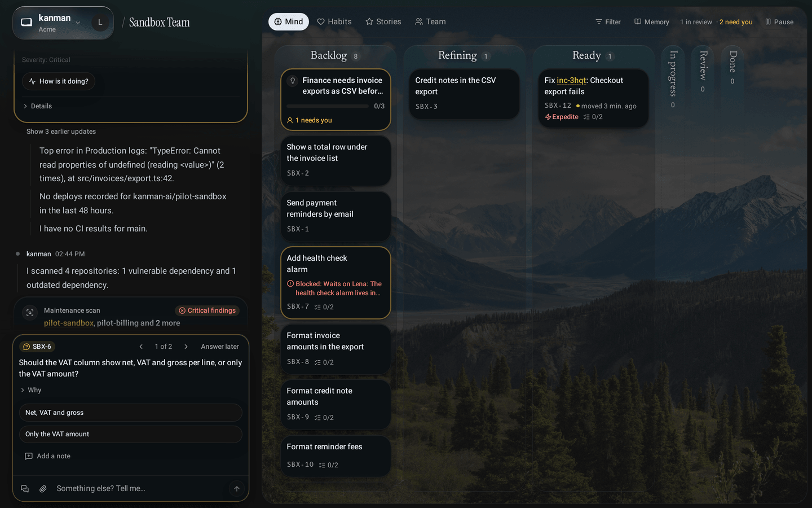Choose 'Net, VAT and gross' answer
Image resolution: width=812 pixels, height=508 pixels.
pyautogui.click(x=131, y=413)
